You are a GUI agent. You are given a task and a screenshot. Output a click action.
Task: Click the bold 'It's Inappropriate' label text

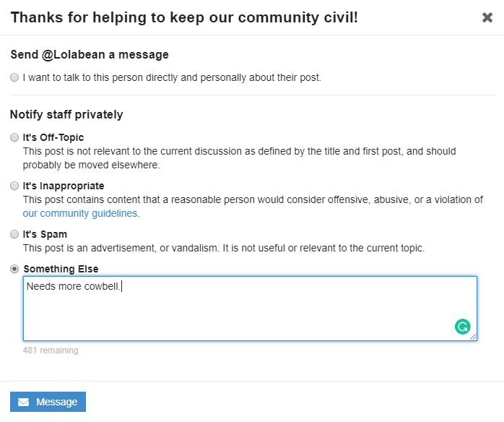64,186
